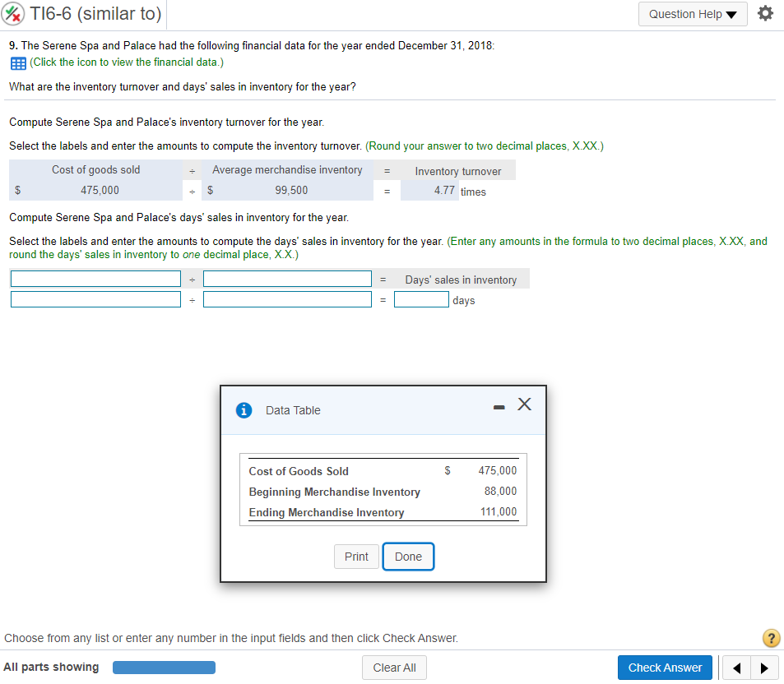This screenshot has width=784, height=684.
Task: Click 'Beginning Merchandise Inventory' row text
Action: pos(335,492)
